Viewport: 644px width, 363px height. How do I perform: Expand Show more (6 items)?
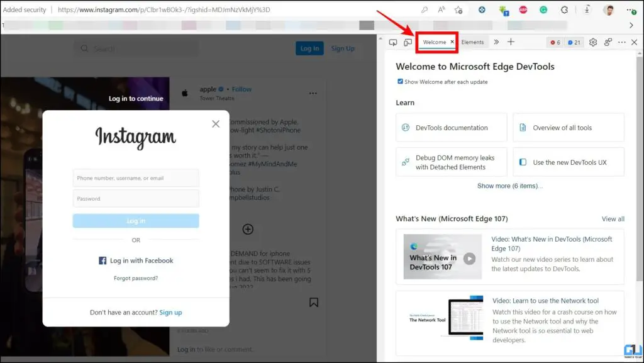[509, 186]
